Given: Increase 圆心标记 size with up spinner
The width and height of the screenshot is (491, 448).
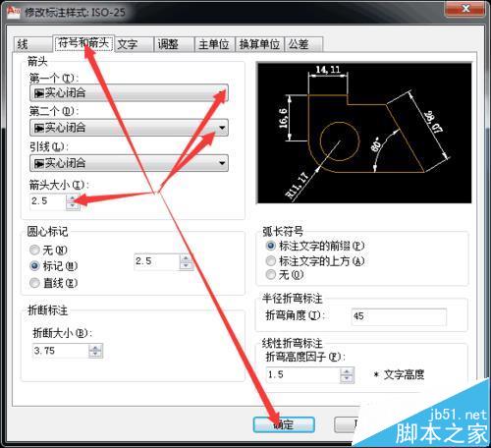Looking at the screenshot, I should (x=186, y=258).
